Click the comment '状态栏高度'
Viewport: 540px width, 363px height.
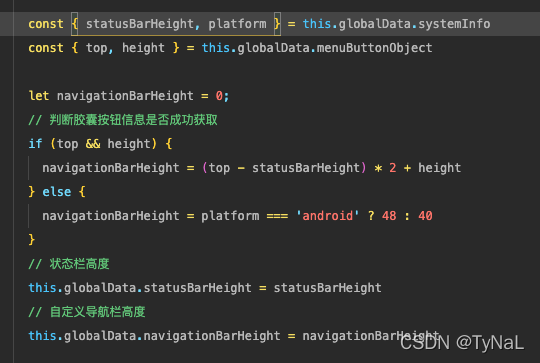(79, 264)
